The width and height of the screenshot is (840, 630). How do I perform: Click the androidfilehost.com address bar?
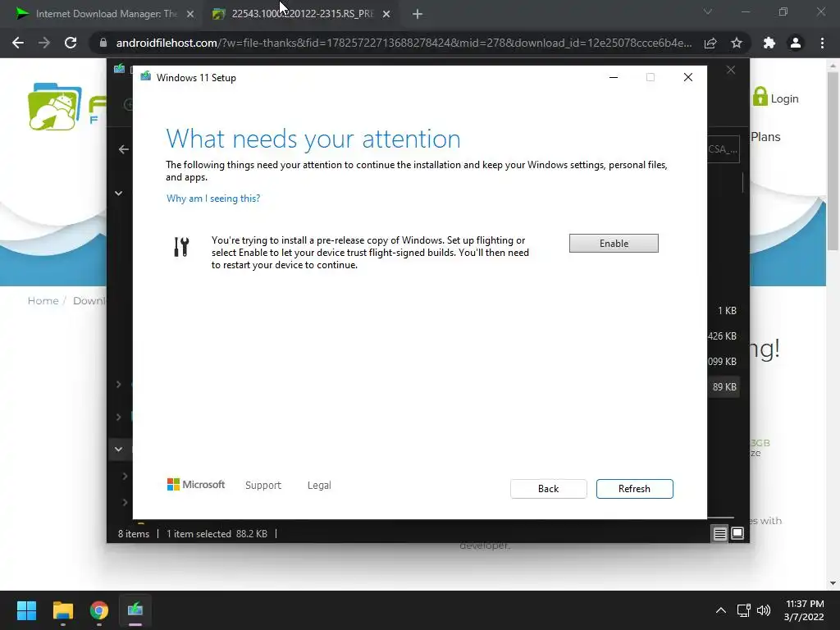(x=403, y=43)
